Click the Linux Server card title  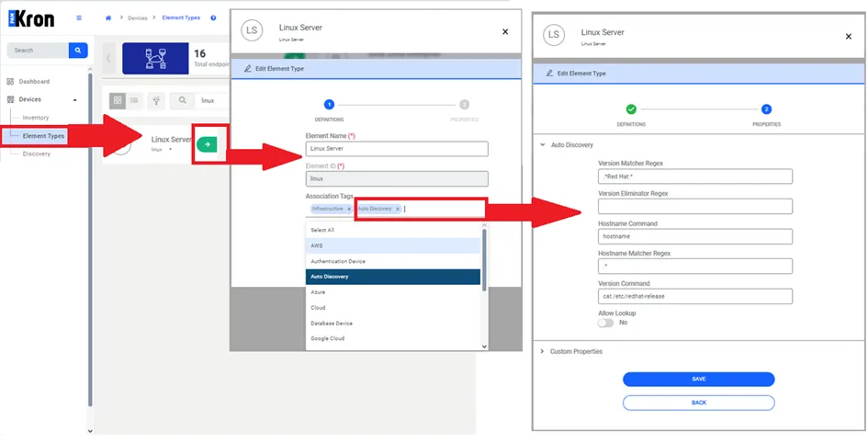tap(171, 140)
